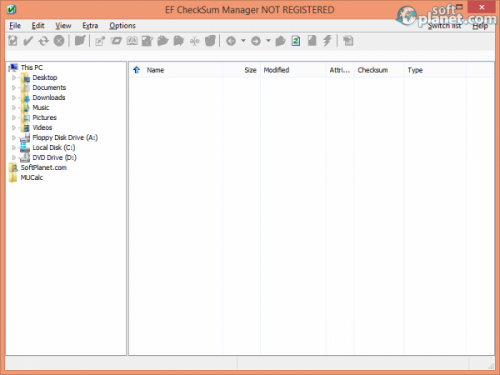This screenshot has height=375, width=500.
Task: Open the Edit menu
Action: click(x=38, y=26)
